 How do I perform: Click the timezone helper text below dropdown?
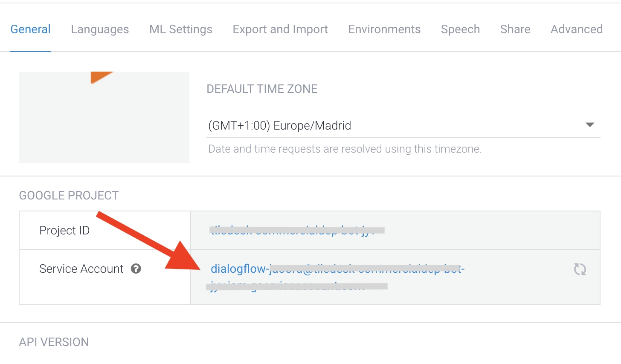coord(345,149)
